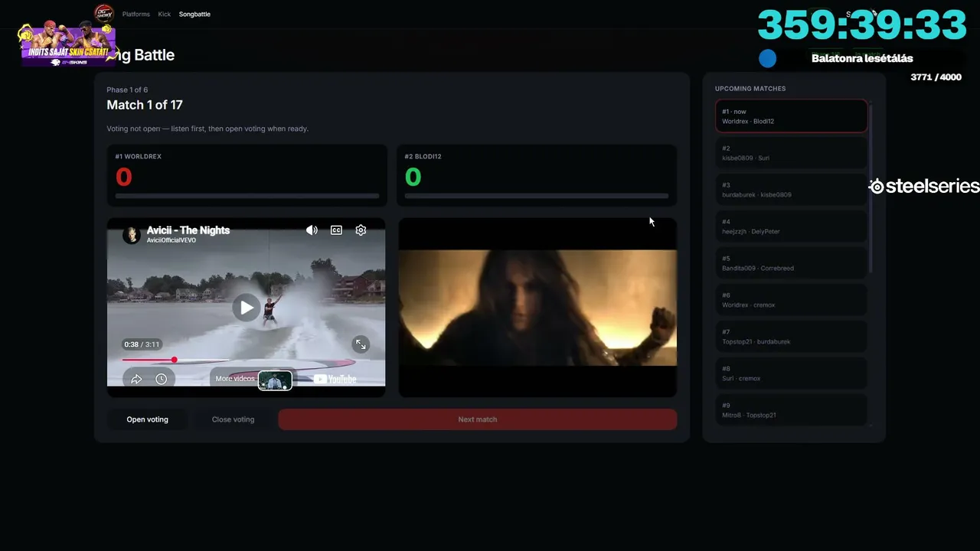Viewport: 980px width, 551px height.
Task: Advance with the Next match button
Action: [x=478, y=419]
